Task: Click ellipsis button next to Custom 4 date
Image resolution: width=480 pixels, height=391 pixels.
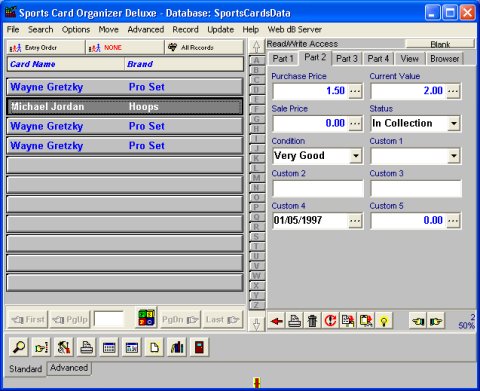Action: pos(355,221)
